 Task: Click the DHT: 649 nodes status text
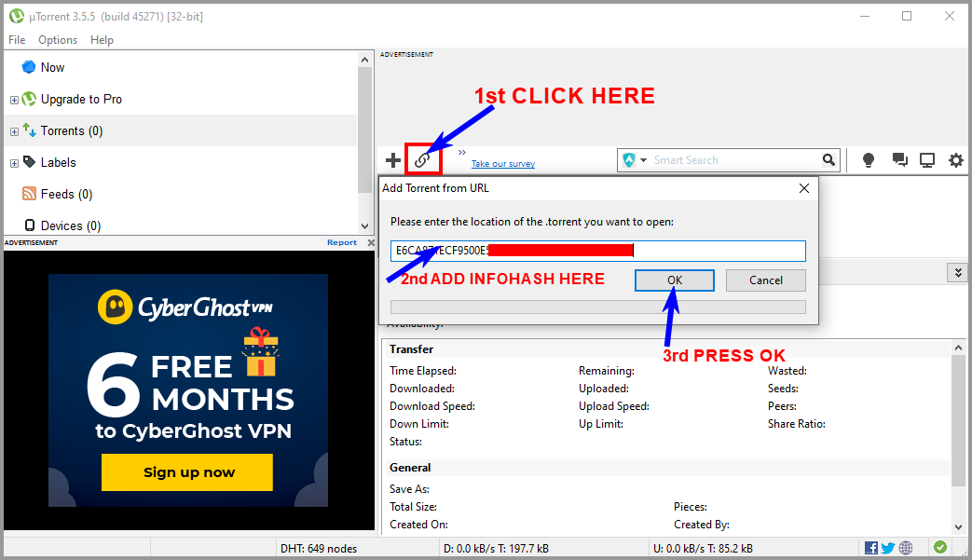click(319, 548)
